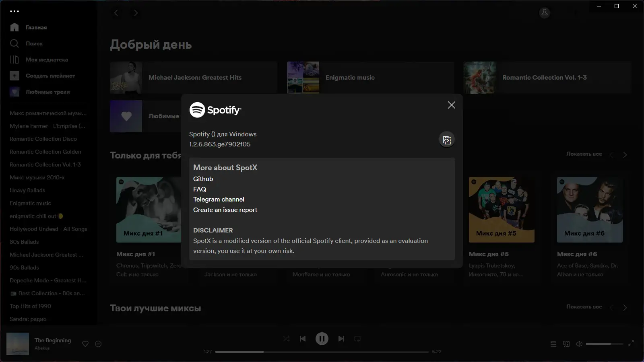Screen dimensions: 644x362
Task: Open the SpotX FAQ link
Action: coord(200,189)
